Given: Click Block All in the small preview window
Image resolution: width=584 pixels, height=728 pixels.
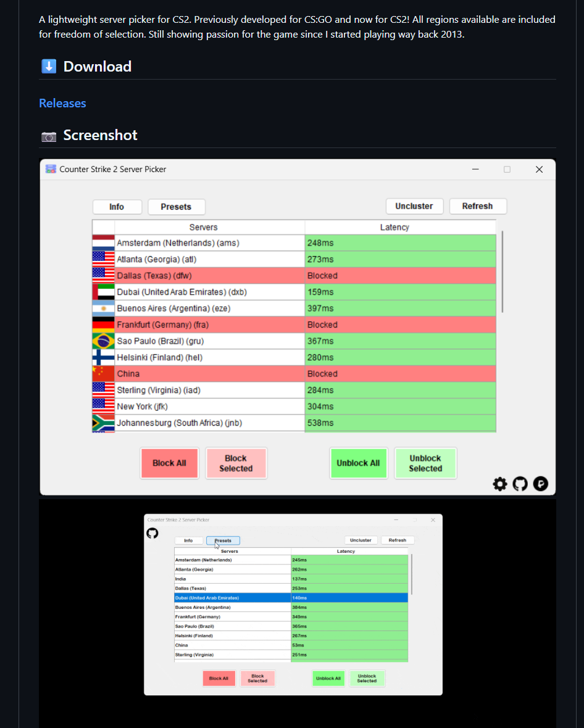Looking at the screenshot, I should pyautogui.click(x=219, y=678).
